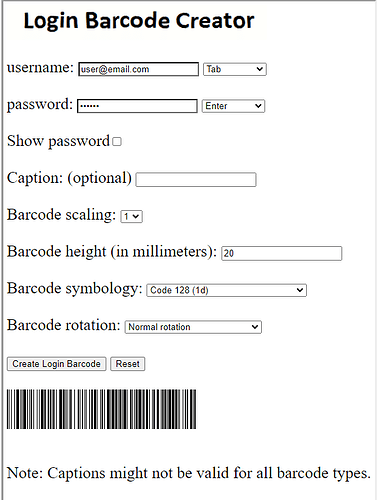
Task: Click the arrow on the Code 128 dropdown
Action: coord(300,290)
